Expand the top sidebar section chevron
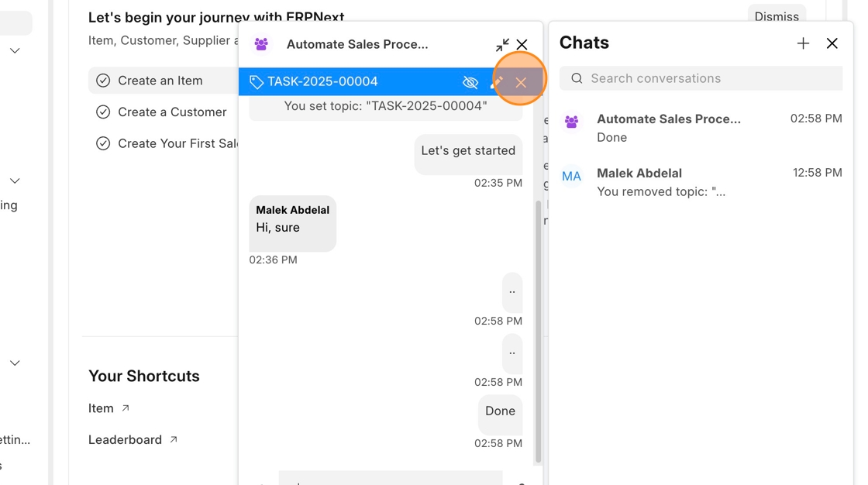Screen dimensions: 868x485 [x=15, y=51]
